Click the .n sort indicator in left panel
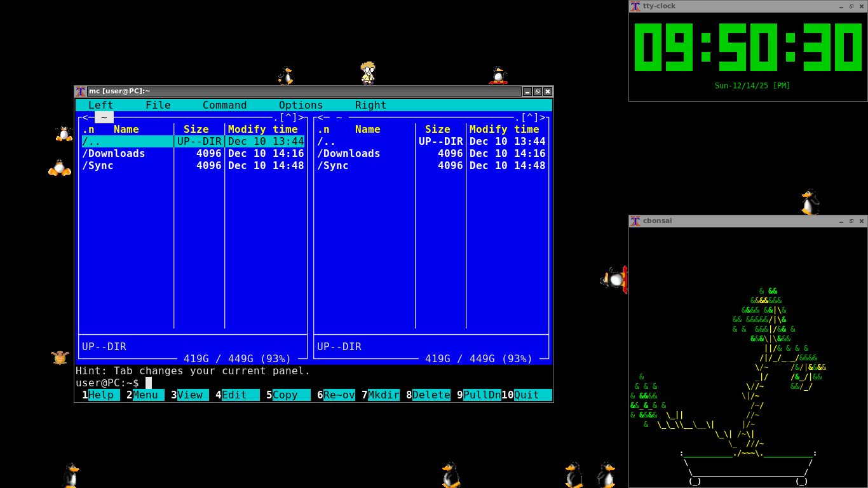This screenshot has height=488, width=868. point(88,130)
